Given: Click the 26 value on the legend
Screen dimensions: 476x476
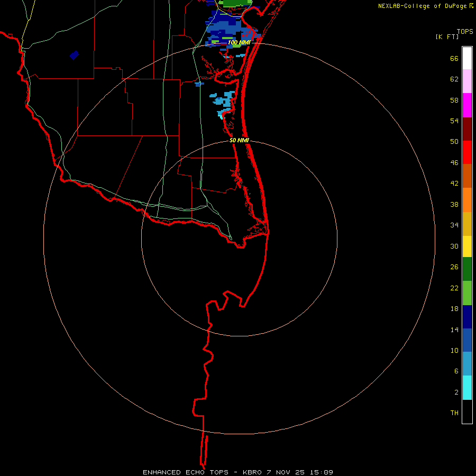Looking at the screenshot, I should (x=454, y=267).
